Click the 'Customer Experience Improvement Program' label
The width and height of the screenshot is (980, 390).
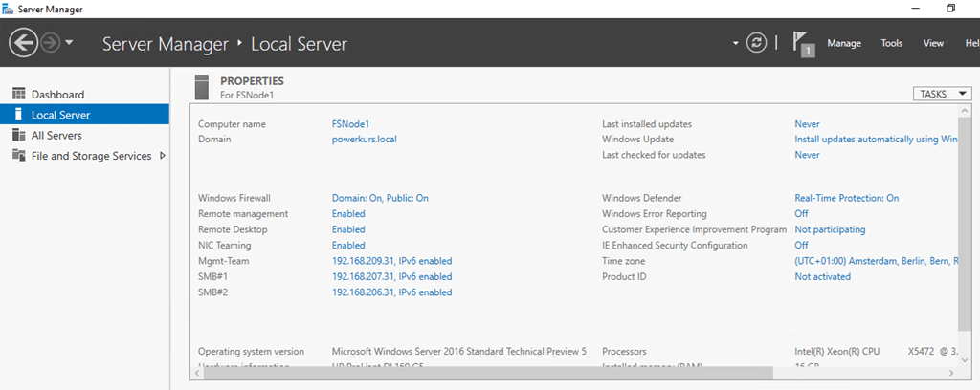click(694, 229)
